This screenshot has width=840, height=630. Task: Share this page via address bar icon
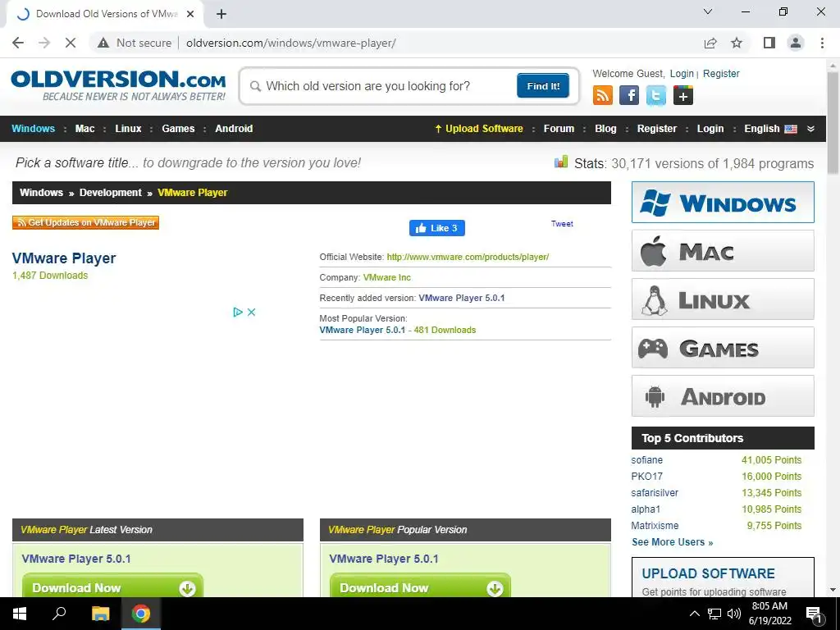(710, 43)
